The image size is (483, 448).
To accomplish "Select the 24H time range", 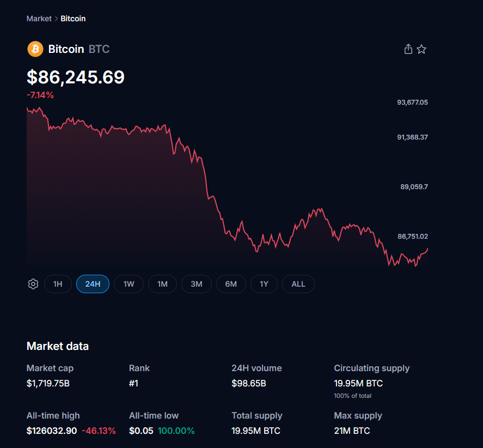I will [93, 284].
